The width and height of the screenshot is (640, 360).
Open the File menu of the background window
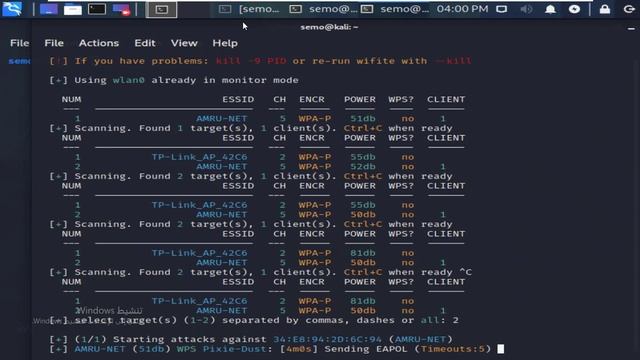(x=19, y=43)
